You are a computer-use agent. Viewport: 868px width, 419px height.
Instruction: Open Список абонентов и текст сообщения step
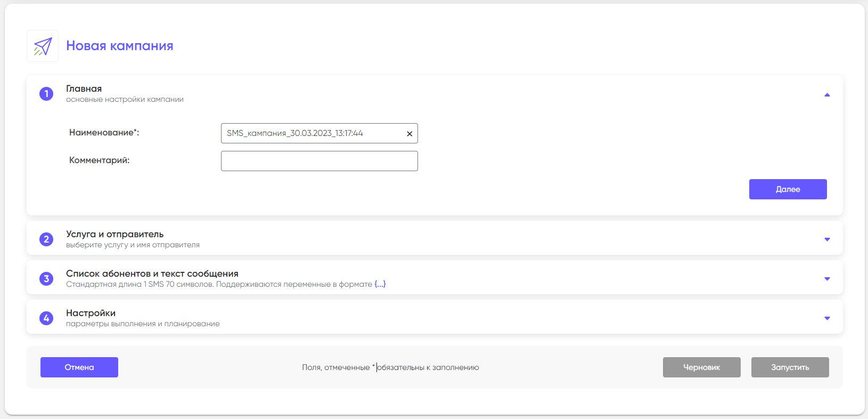[x=152, y=273]
